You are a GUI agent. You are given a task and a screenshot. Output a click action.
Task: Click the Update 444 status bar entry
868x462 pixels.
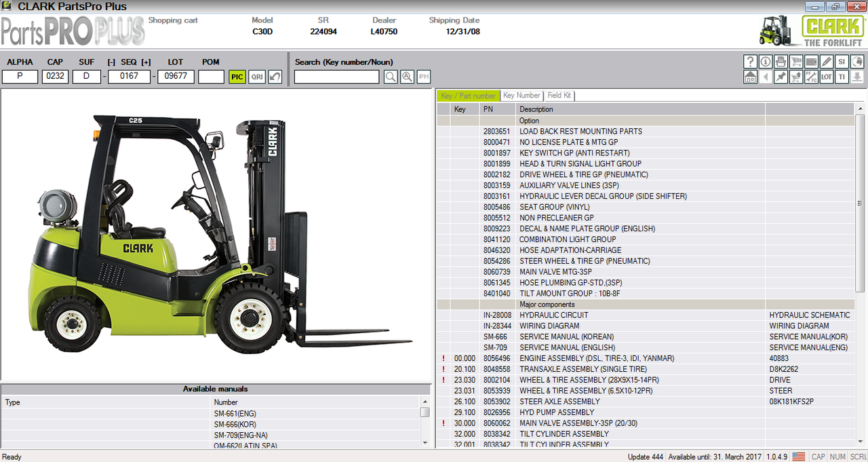[645, 457]
